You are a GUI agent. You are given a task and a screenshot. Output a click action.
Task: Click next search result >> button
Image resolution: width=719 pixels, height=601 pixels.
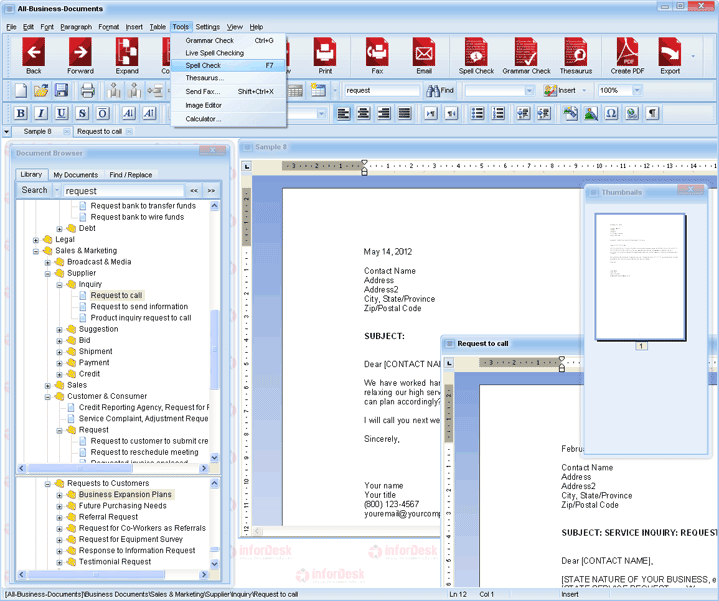coord(211,190)
